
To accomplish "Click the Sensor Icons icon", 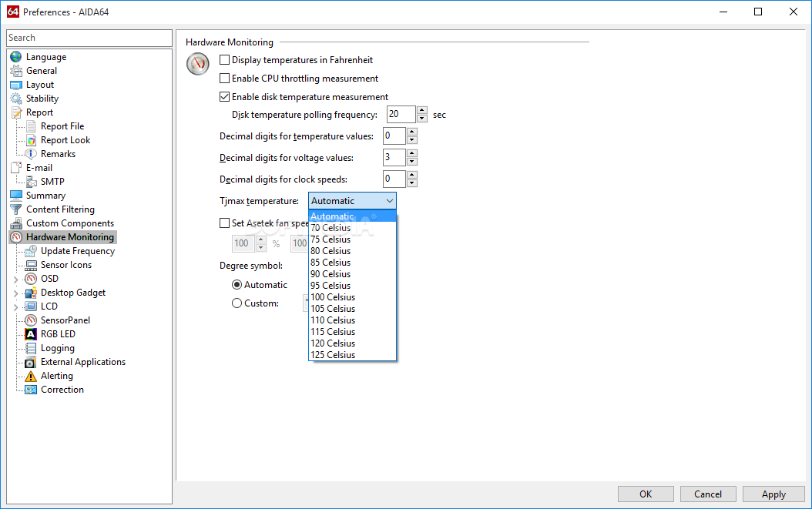I will (x=31, y=265).
